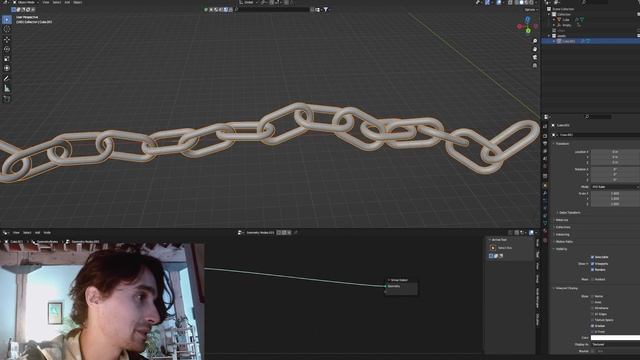Screen dimensions: 640x360
Task: Select the Empty object in outliner
Action: [567, 25]
